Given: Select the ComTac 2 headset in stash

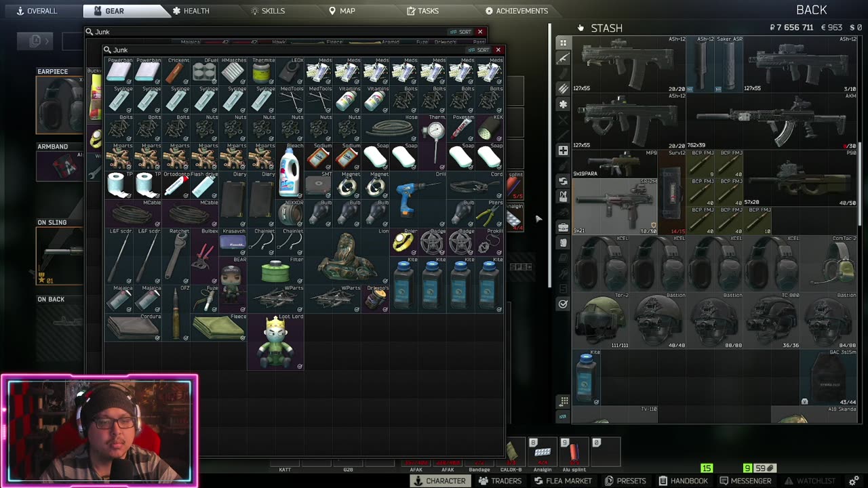Looking at the screenshot, I should [829, 263].
